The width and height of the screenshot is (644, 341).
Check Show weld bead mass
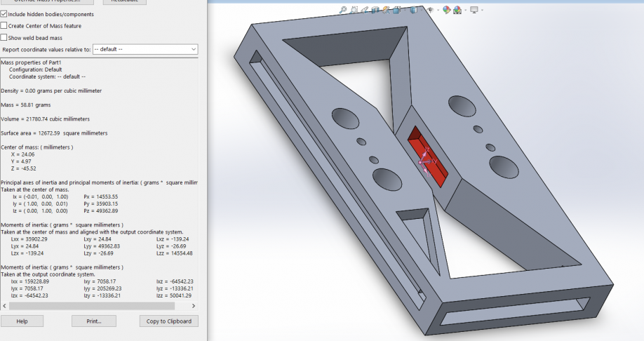tap(4, 37)
